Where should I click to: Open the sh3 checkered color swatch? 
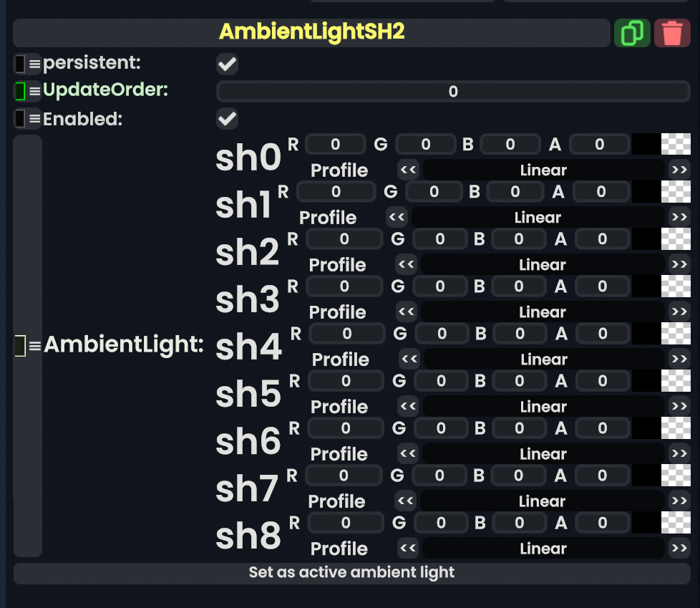pos(676,286)
